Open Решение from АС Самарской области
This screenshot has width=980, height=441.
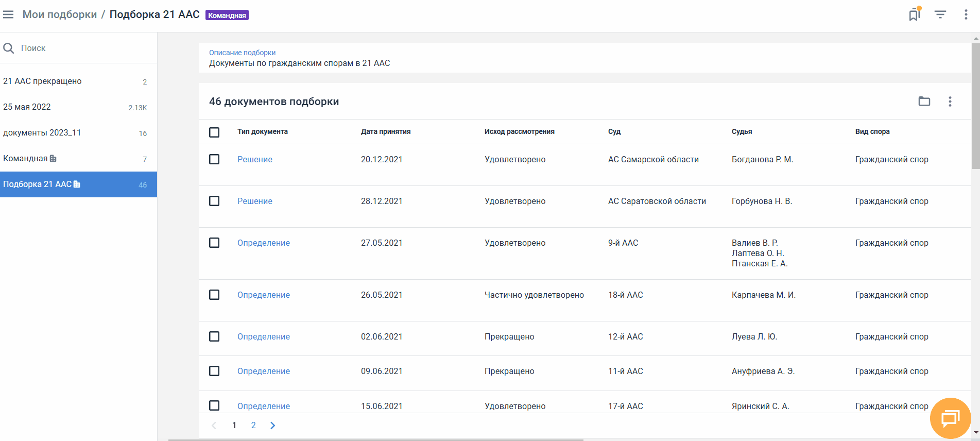pyautogui.click(x=255, y=160)
